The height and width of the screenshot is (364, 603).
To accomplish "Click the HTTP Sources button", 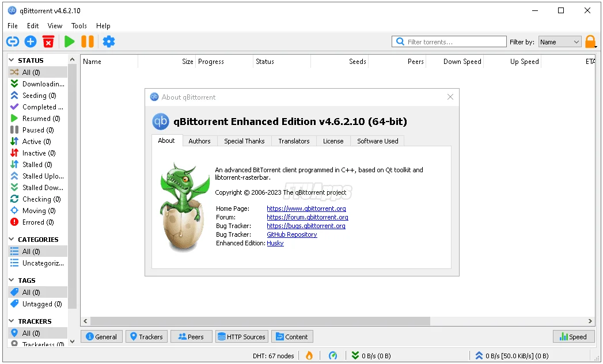I will pyautogui.click(x=242, y=337).
